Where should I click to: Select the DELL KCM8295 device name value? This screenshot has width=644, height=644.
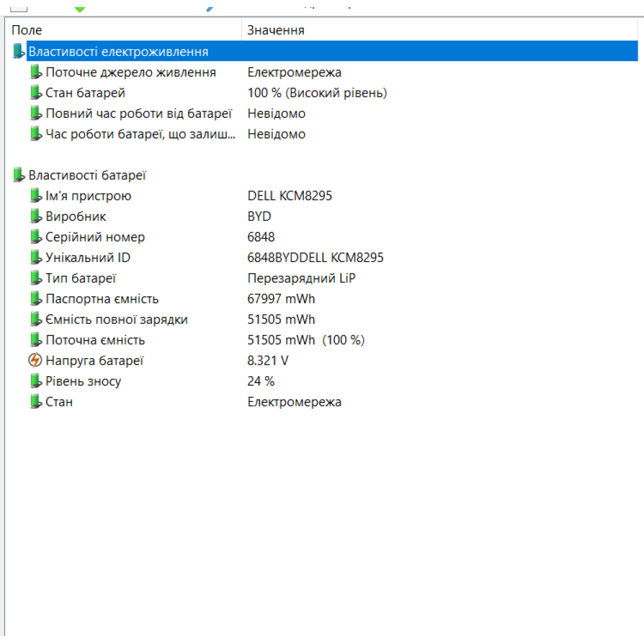(x=290, y=196)
